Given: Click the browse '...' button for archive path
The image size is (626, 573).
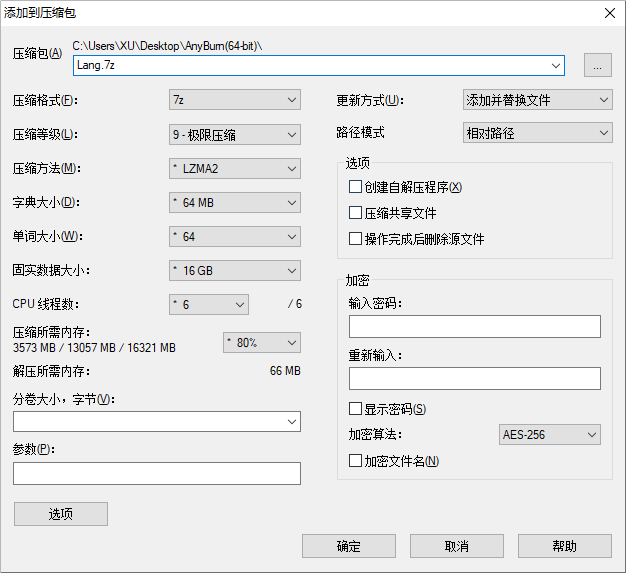Looking at the screenshot, I should (x=598, y=65).
